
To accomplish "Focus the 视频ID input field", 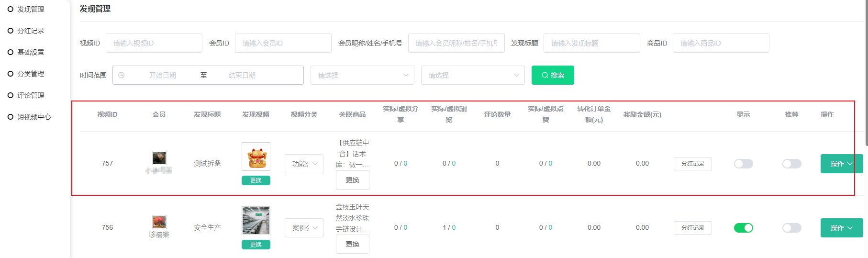I will [154, 43].
